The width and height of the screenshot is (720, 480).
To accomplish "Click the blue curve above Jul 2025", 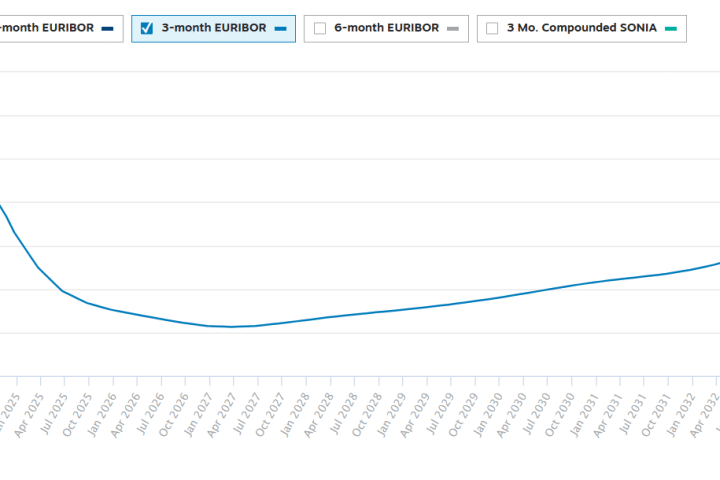I will point(62,291).
